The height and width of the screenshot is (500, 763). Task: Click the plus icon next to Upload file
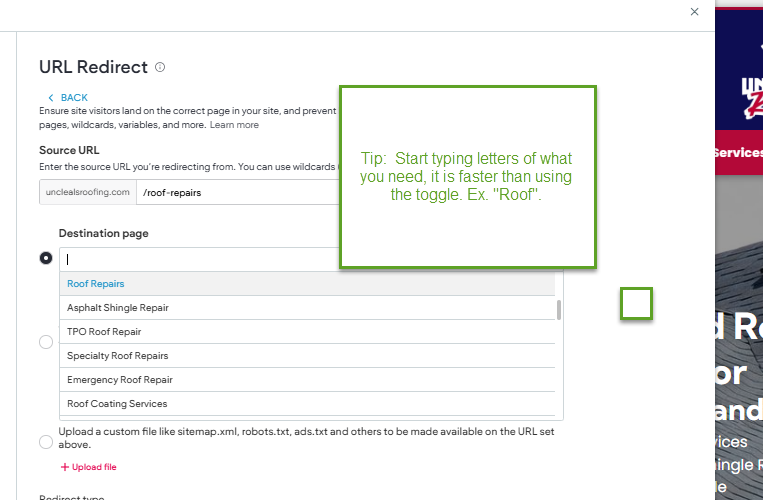pyautogui.click(x=65, y=467)
